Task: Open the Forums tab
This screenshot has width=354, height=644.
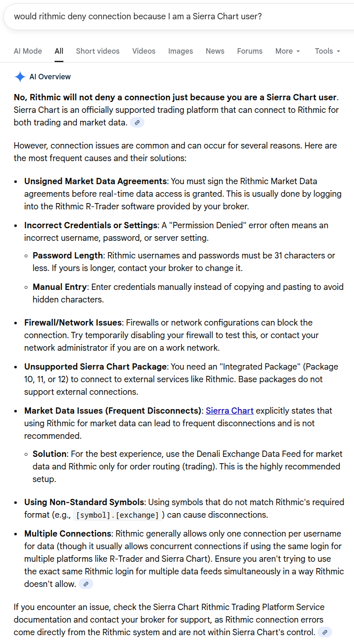Action: tap(250, 51)
